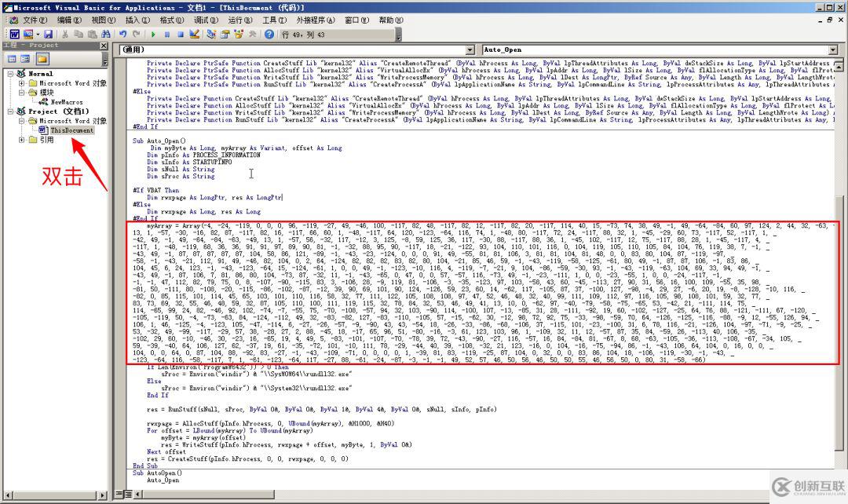Open Find with the binoculars icon
Screen dimensions: 848x504
click(x=106, y=34)
